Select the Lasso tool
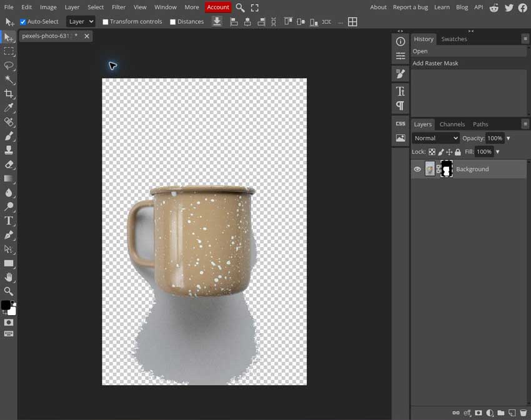This screenshot has width=531, height=420. pyautogui.click(x=9, y=66)
